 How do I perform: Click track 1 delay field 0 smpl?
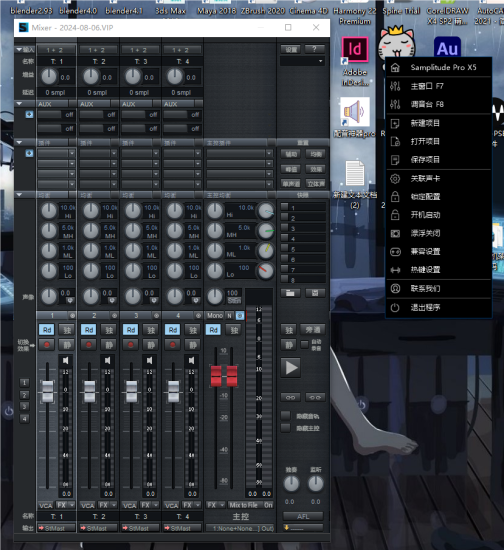pyautogui.click(x=55, y=93)
